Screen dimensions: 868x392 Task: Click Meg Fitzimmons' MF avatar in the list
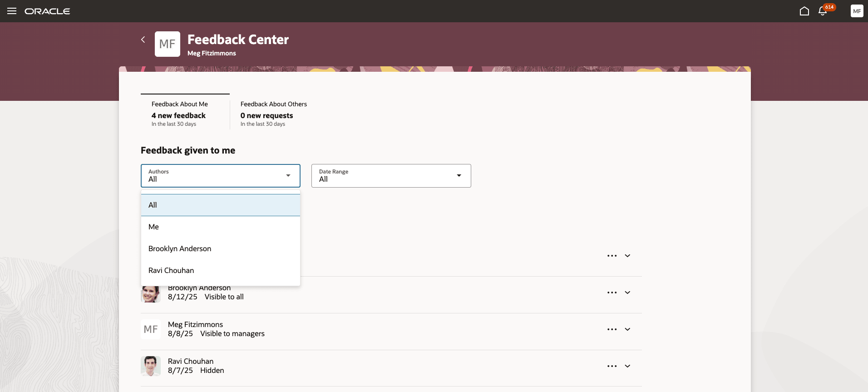coord(151,329)
